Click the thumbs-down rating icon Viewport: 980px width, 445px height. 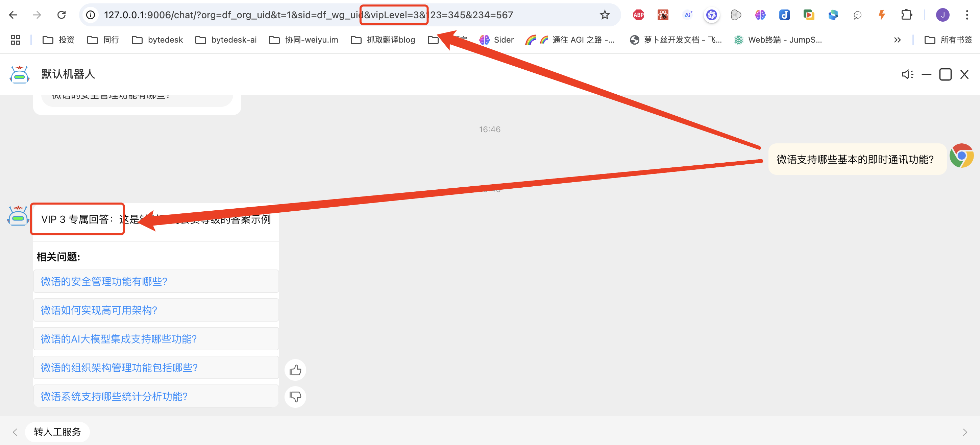[x=295, y=397]
